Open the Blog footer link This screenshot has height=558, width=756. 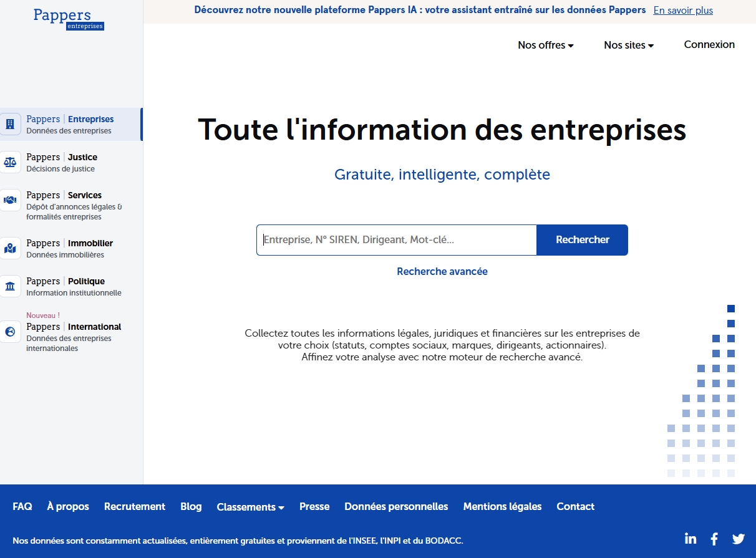click(191, 506)
